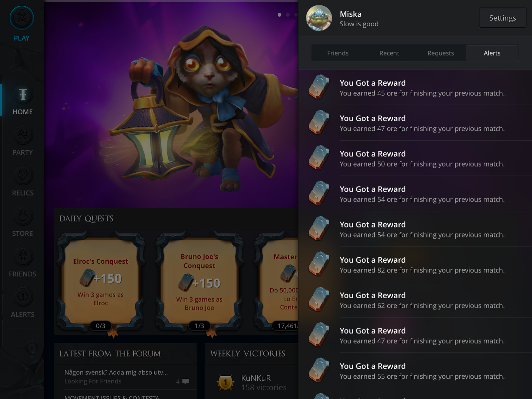Select the Elroc's Conquest quest card
The image size is (532, 399).
click(x=101, y=282)
